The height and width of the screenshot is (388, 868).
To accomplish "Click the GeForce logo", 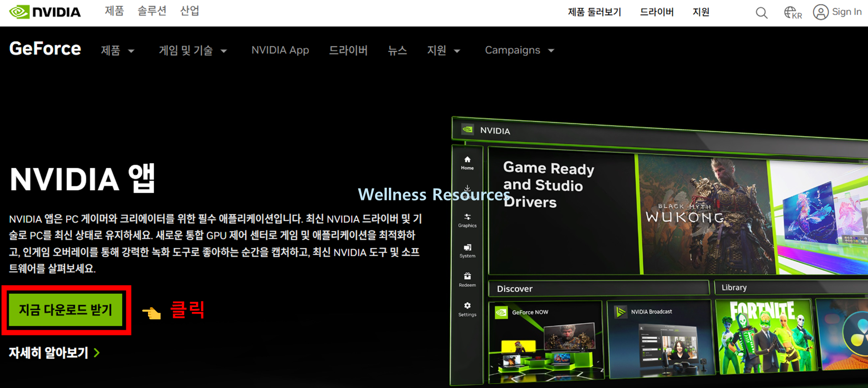I will tap(45, 49).
